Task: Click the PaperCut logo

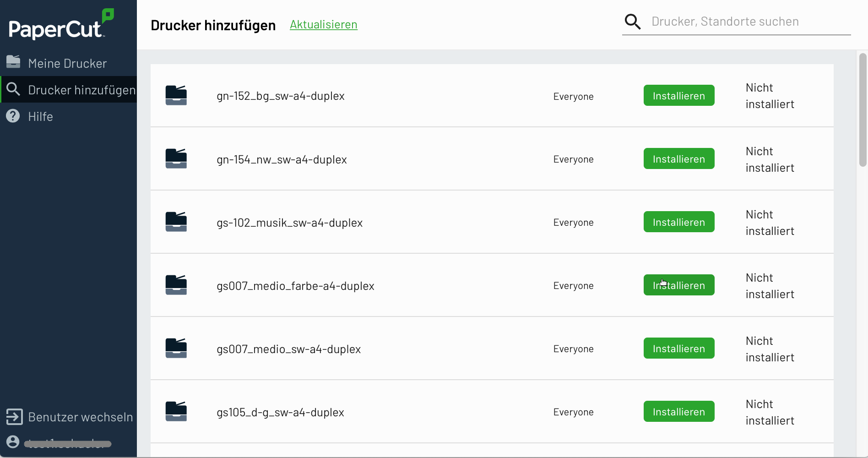Action: pyautogui.click(x=61, y=25)
